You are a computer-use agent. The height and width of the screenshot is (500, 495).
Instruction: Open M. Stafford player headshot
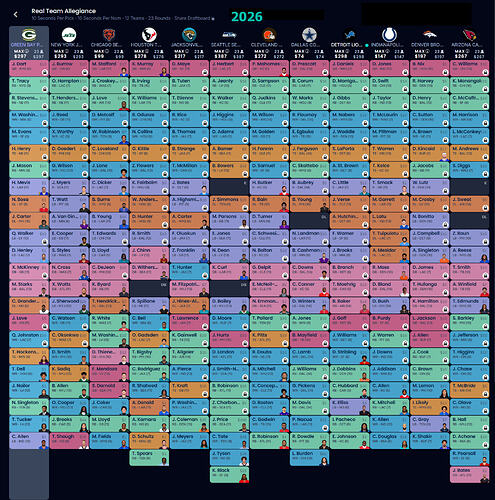(x=124, y=72)
